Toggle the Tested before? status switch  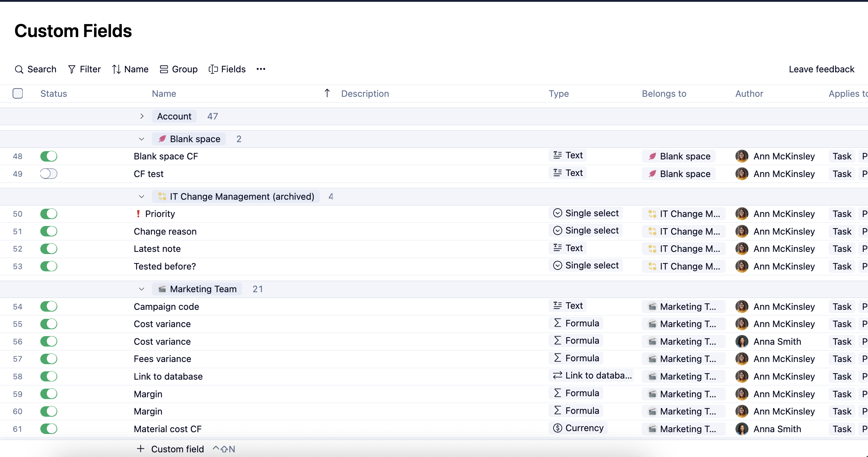point(49,266)
